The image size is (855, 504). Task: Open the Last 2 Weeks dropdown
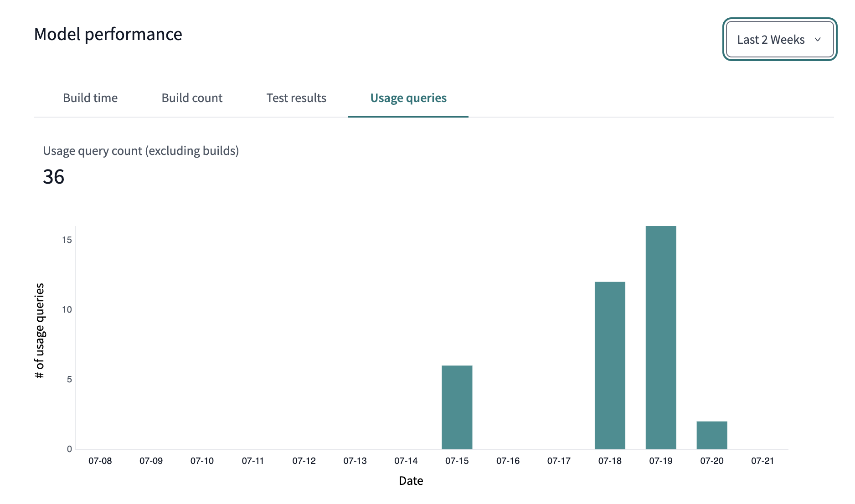(779, 40)
